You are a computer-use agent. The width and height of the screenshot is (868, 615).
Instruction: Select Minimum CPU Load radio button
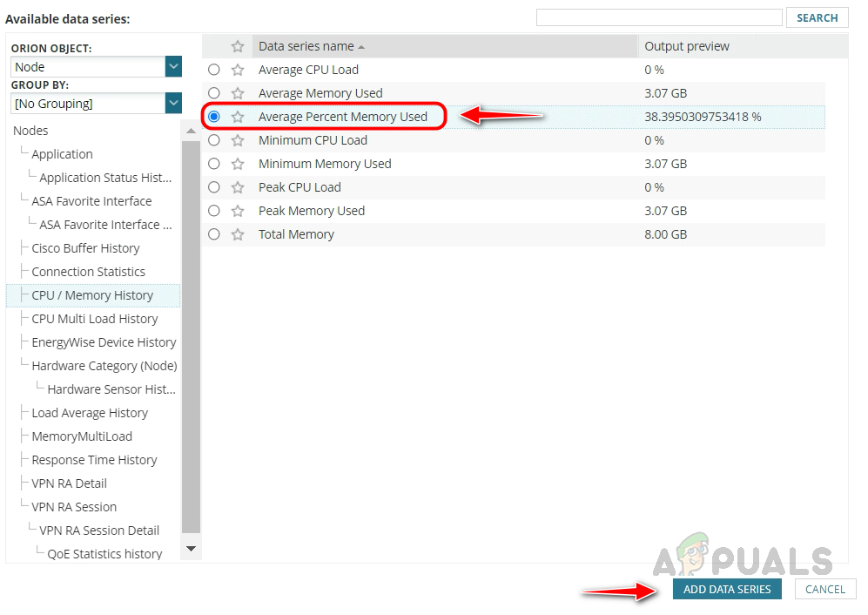coord(213,140)
